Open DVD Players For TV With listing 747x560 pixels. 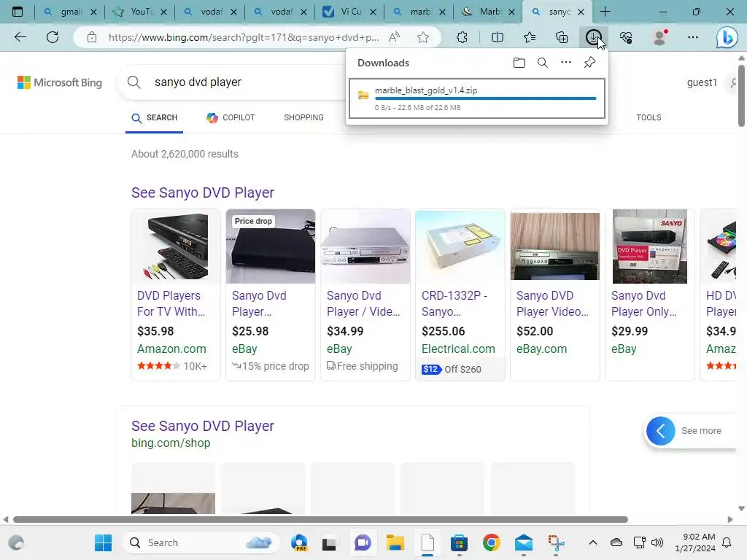(x=171, y=303)
